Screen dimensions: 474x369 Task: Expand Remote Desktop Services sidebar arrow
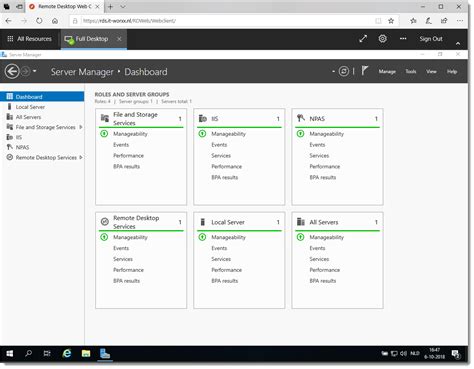tap(81, 157)
